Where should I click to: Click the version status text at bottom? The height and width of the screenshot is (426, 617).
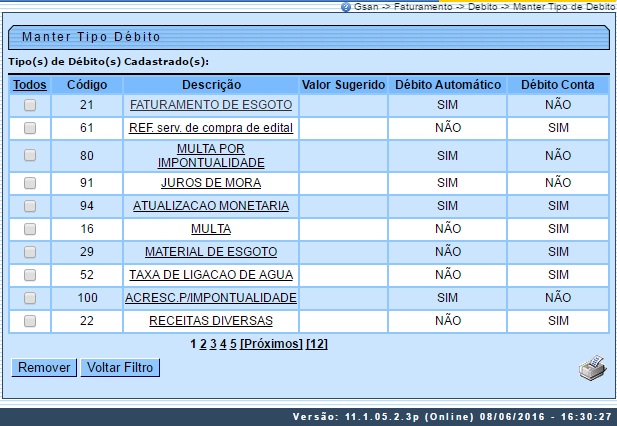click(452, 417)
